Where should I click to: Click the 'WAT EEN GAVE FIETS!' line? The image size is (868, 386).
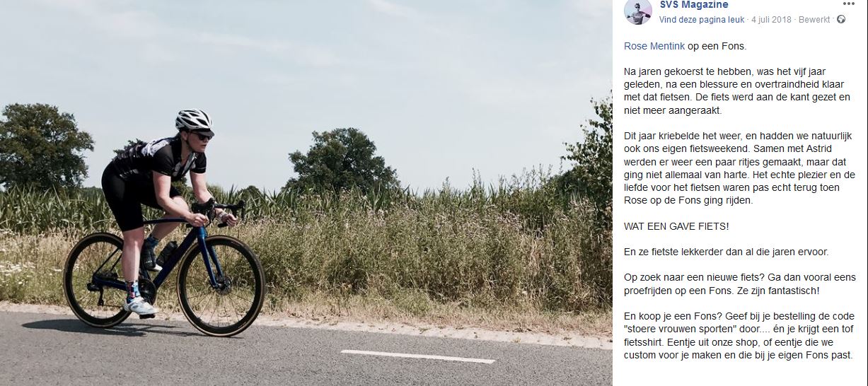676,226
